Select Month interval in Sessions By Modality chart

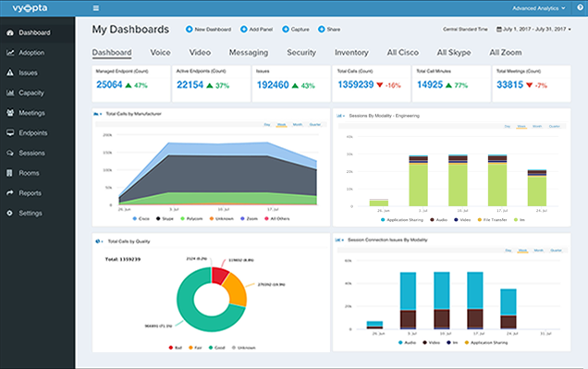[537, 127]
